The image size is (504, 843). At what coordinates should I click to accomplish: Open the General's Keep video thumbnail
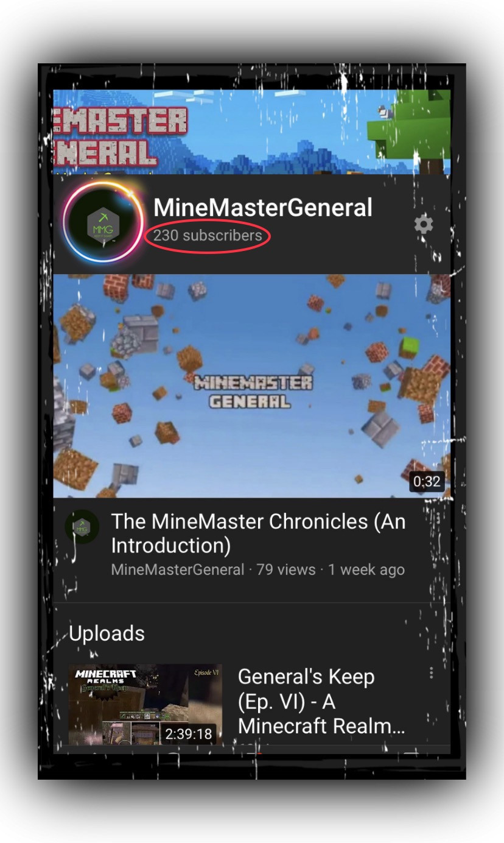(145, 704)
